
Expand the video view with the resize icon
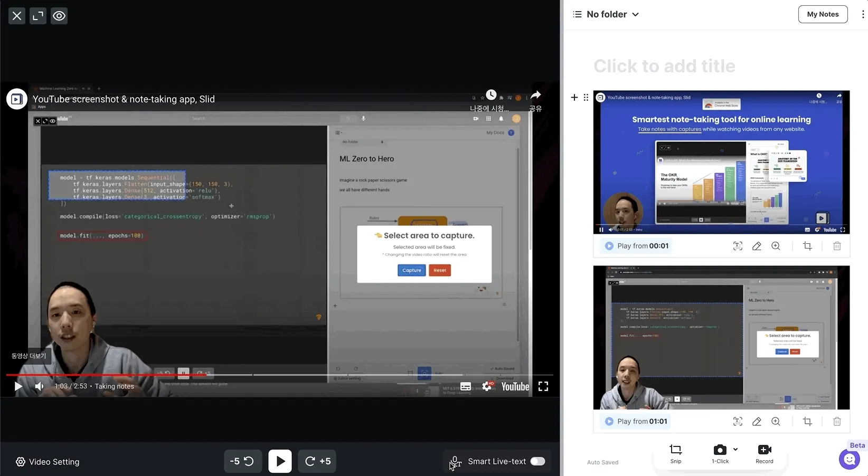point(38,16)
